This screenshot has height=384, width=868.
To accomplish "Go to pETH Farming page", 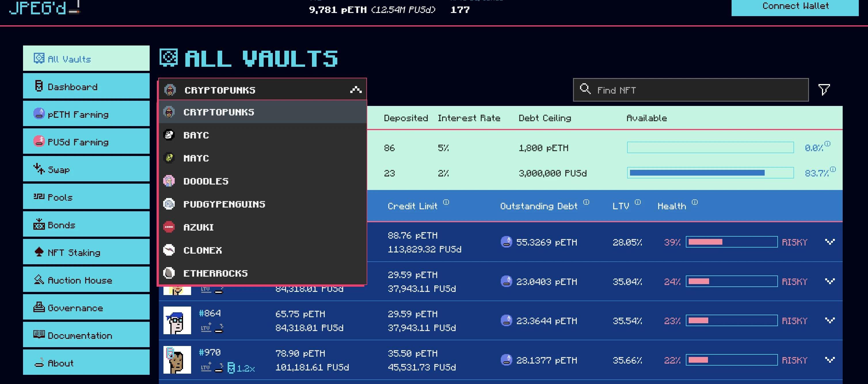I will (x=86, y=114).
